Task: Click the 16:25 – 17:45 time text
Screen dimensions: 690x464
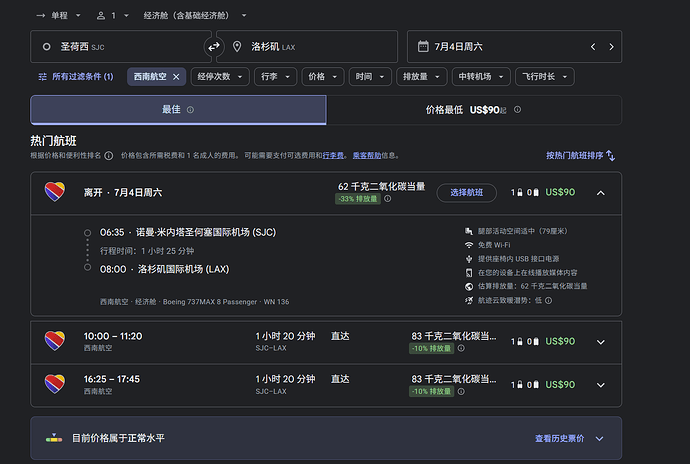Action: point(112,379)
